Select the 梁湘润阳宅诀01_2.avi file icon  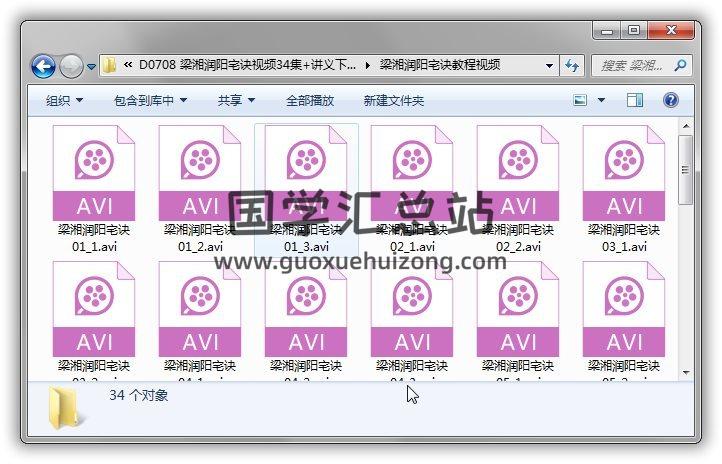pos(200,173)
